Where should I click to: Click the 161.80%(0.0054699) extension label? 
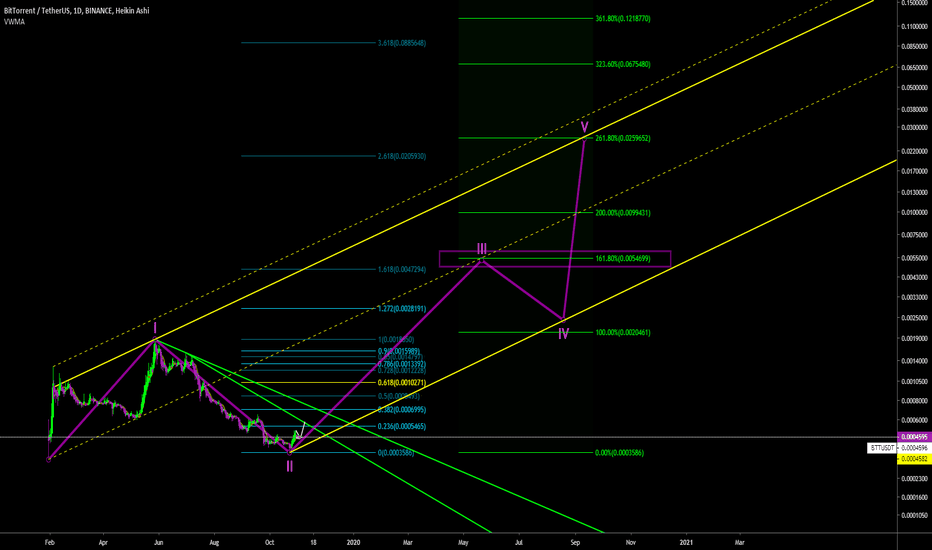623,259
